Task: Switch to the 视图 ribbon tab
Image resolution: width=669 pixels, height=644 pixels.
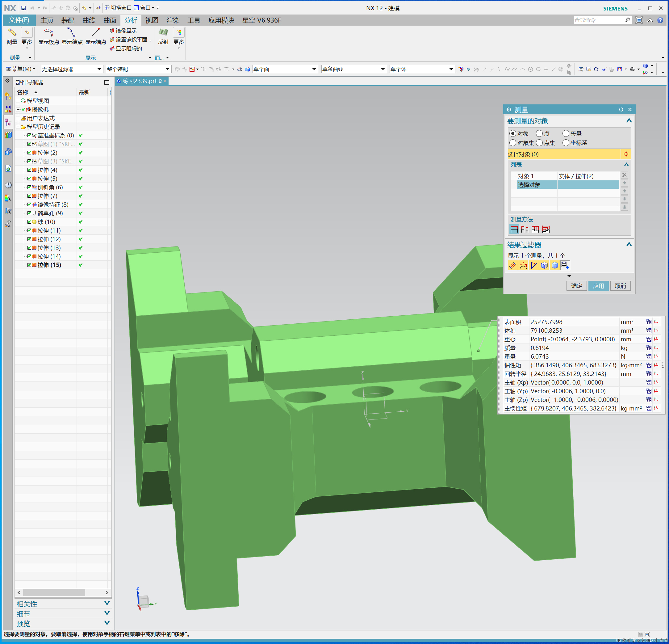Action: coord(152,20)
